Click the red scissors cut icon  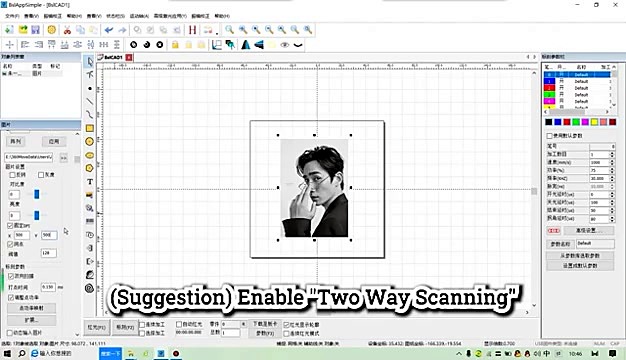67,30
